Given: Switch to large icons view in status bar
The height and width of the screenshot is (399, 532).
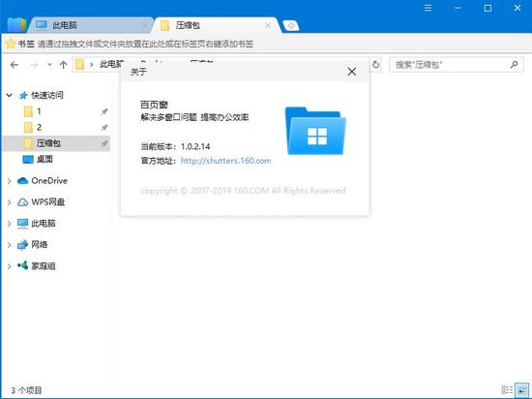Looking at the screenshot, I should (x=521, y=390).
